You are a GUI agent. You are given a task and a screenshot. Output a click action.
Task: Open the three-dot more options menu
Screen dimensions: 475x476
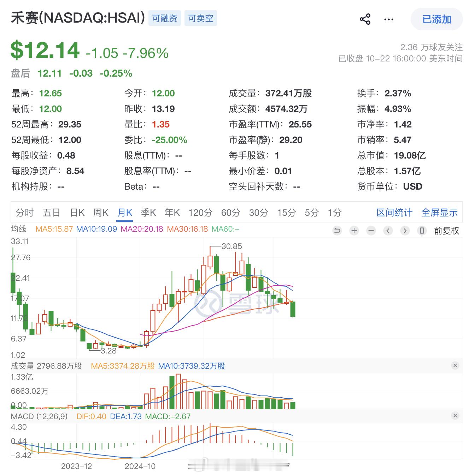click(389, 19)
